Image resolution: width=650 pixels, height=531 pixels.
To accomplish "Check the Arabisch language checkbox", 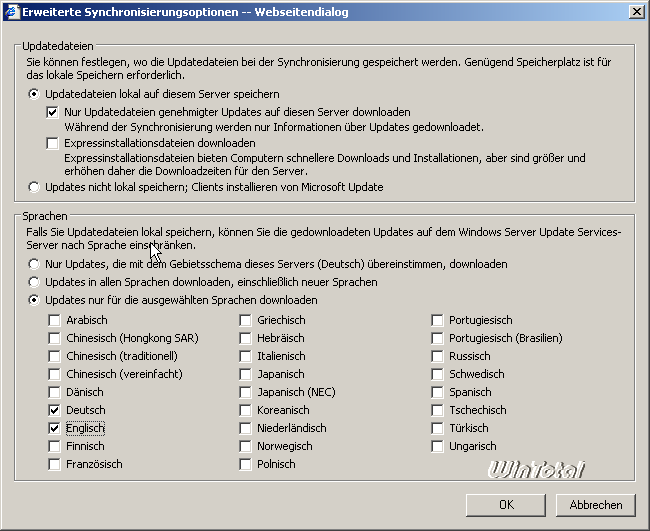I will (x=54, y=320).
